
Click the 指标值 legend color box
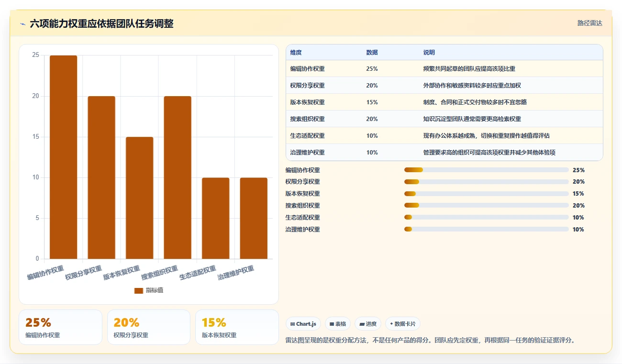pyautogui.click(x=139, y=291)
